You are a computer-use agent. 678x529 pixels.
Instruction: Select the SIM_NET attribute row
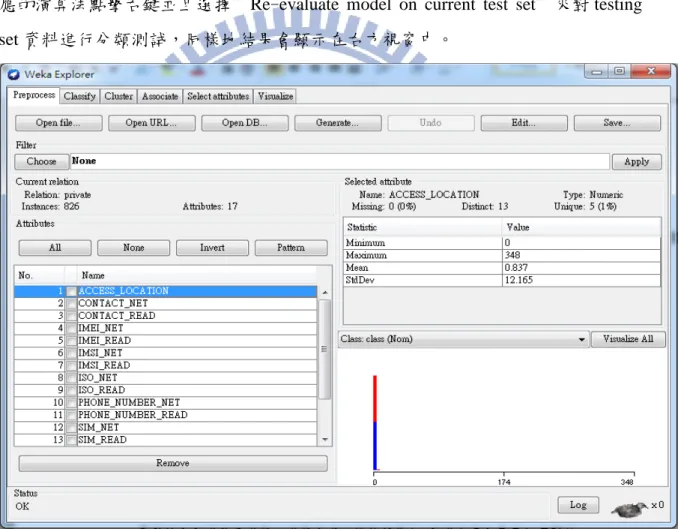(x=166, y=428)
